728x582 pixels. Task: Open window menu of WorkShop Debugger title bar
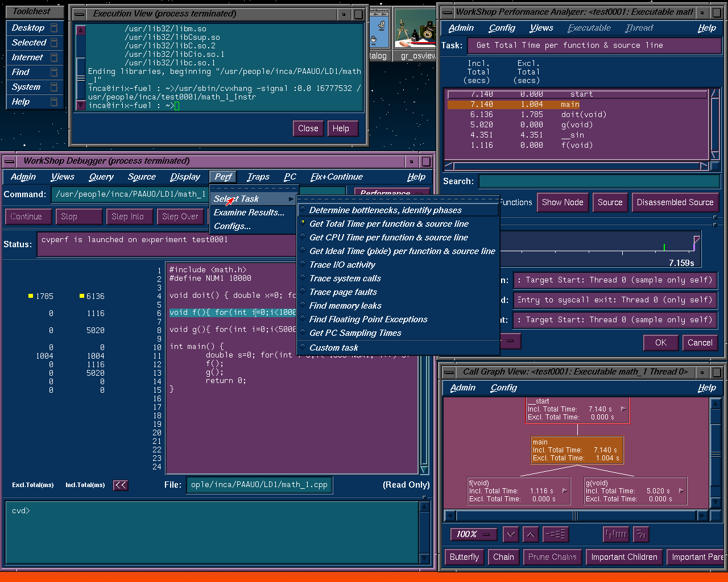pos(10,161)
